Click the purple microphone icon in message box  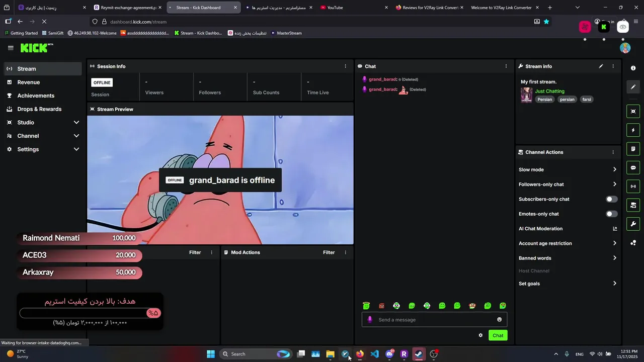(x=370, y=320)
